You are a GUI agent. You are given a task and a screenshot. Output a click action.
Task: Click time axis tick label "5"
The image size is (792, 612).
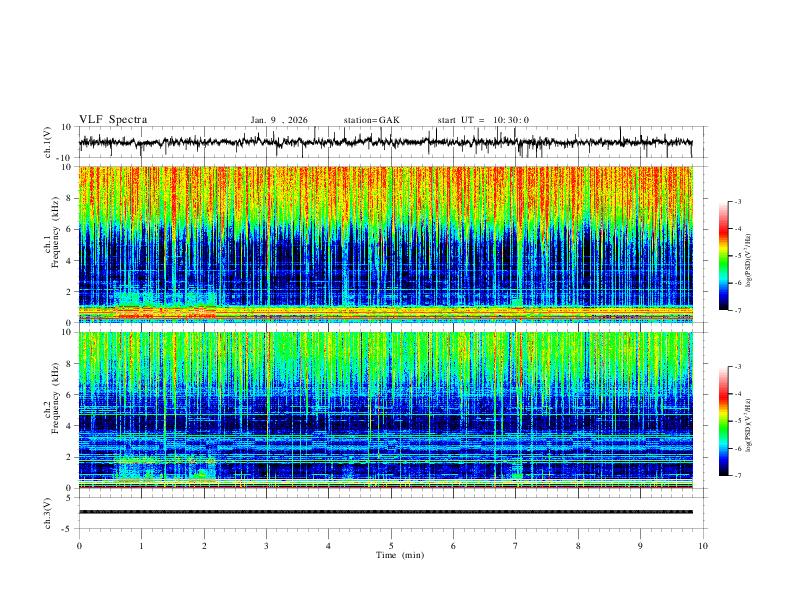391,546
